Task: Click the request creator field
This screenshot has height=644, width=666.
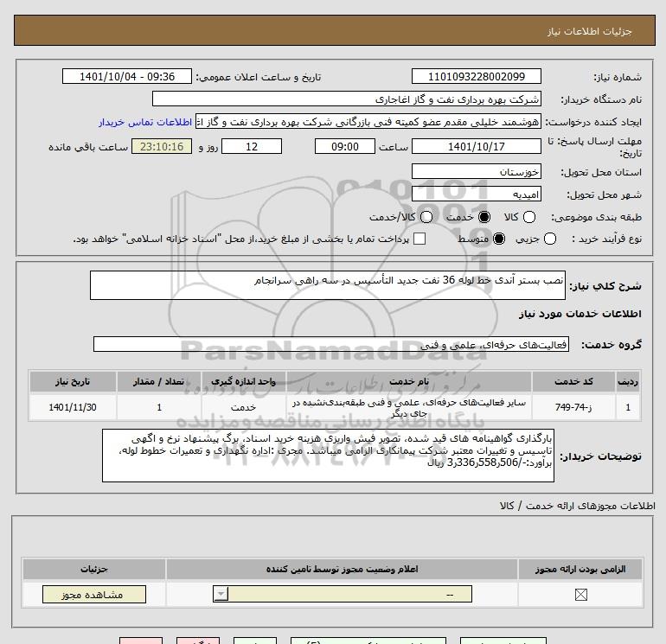Action: pos(368,122)
